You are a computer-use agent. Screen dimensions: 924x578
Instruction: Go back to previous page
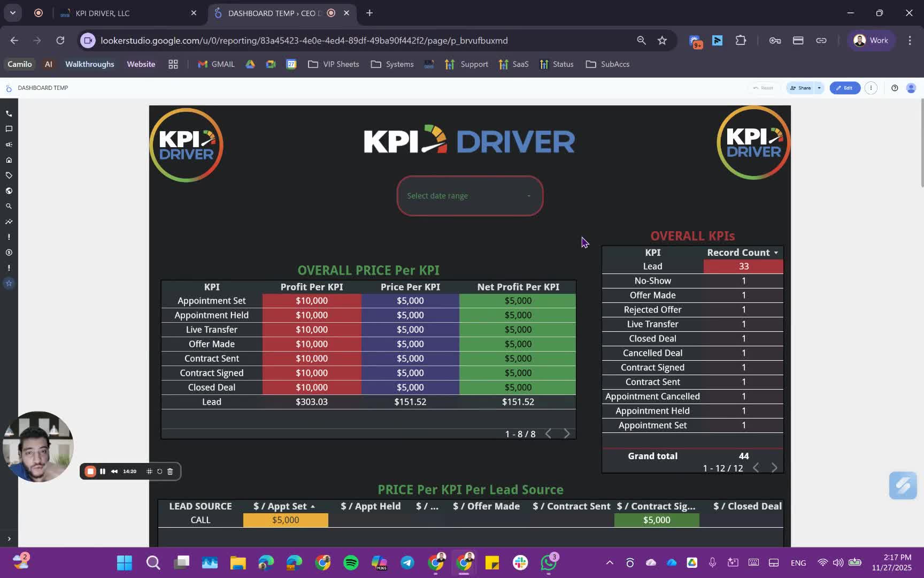pos(14,41)
